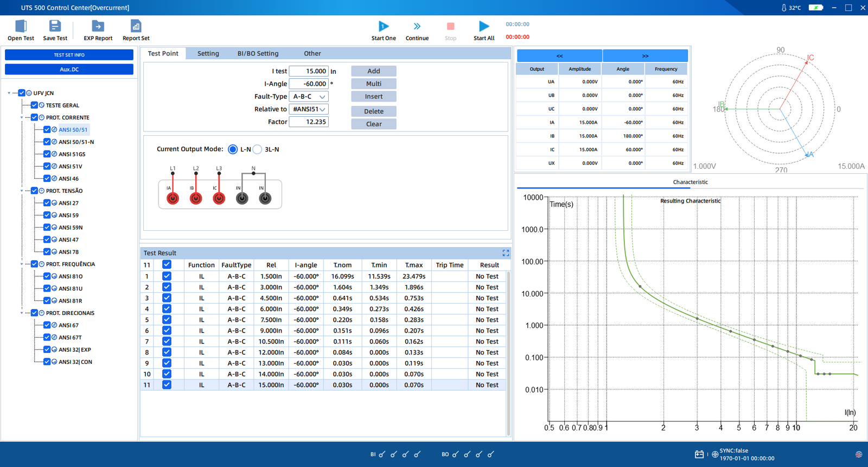Viewport: 868px width, 467px height.
Task: Click the temperature indicator 32°C
Action: (x=792, y=8)
